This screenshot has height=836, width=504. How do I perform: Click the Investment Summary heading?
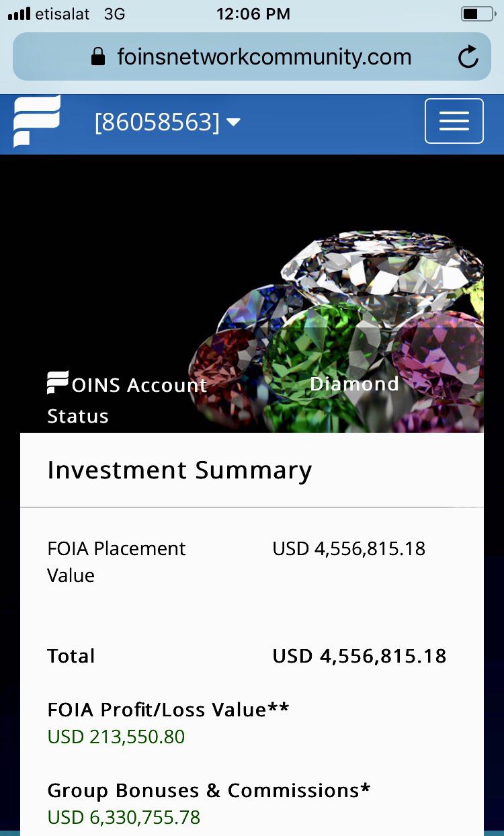(179, 470)
